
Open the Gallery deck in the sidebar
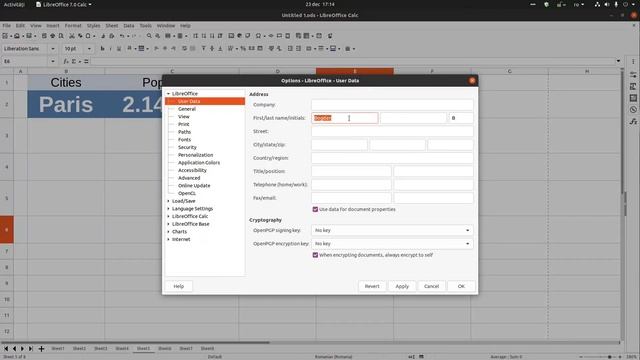633,98
